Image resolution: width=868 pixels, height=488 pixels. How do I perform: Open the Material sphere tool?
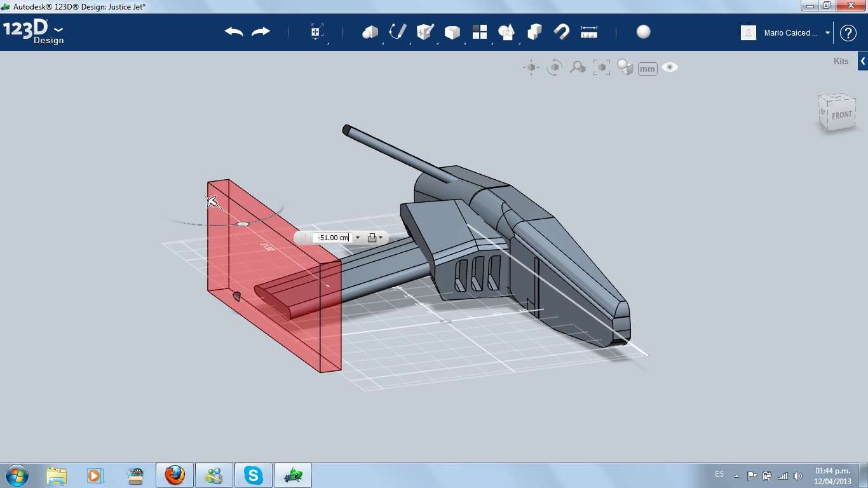tap(644, 32)
